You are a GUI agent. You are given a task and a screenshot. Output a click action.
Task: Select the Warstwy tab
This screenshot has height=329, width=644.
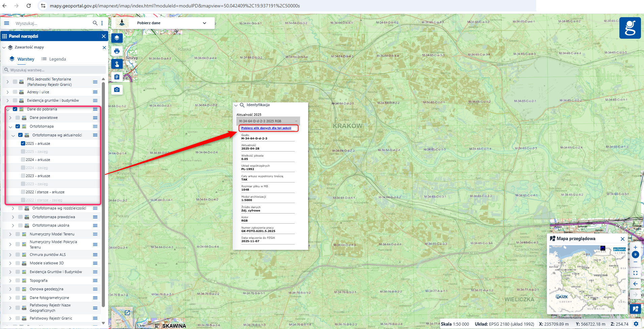[22, 59]
